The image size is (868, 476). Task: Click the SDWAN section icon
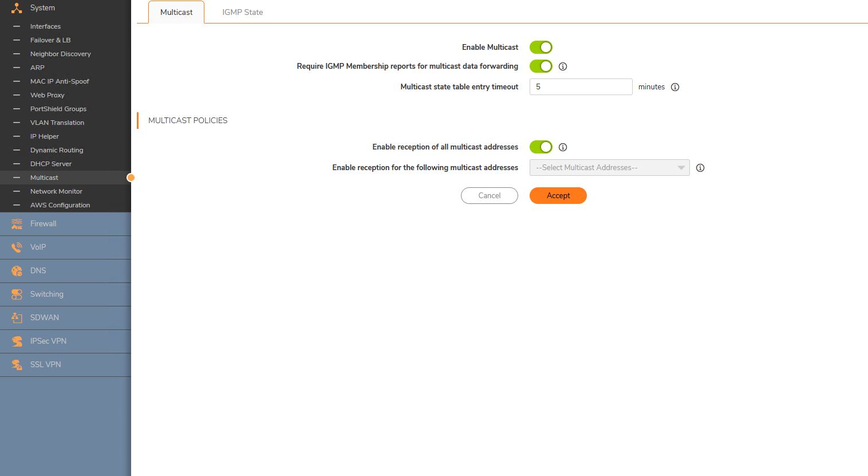pos(17,318)
